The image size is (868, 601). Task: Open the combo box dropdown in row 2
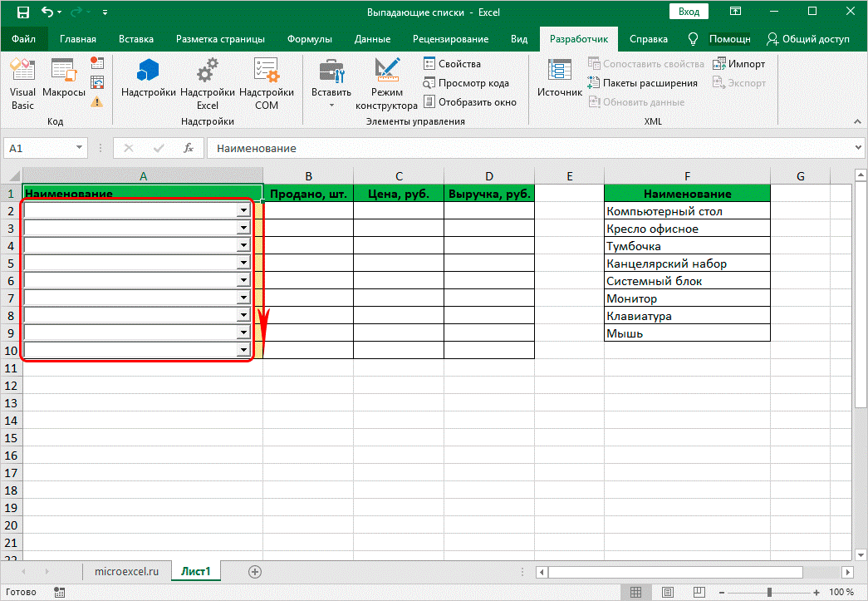coord(243,211)
